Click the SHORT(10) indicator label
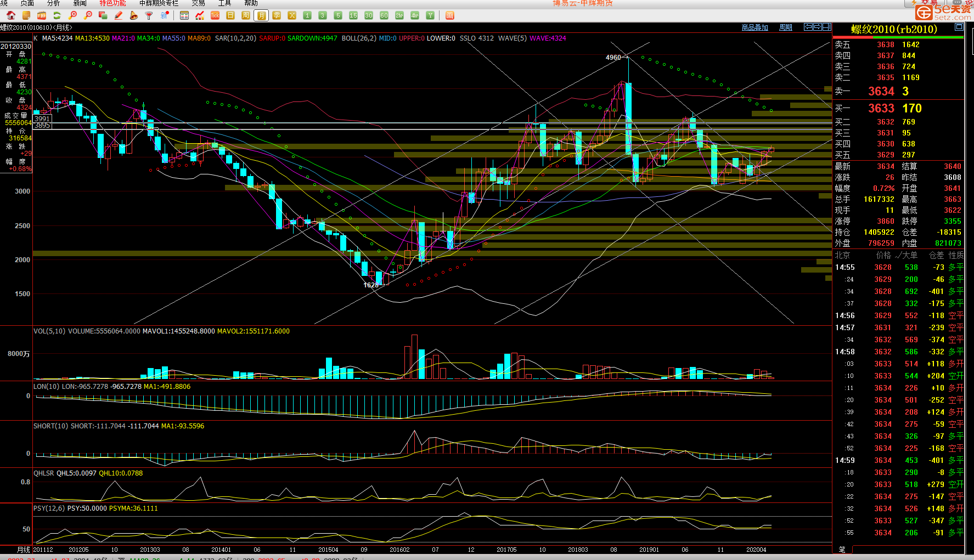Screen dimensions: 974x560 [51, 426]
